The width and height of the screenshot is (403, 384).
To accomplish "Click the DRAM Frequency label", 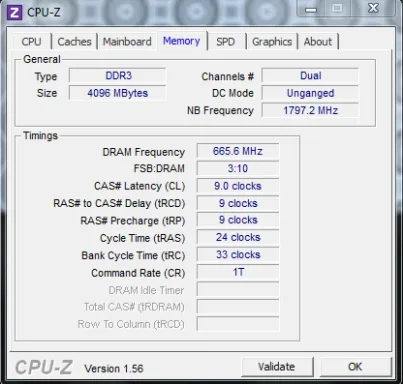I will click(x=144, y=152).
